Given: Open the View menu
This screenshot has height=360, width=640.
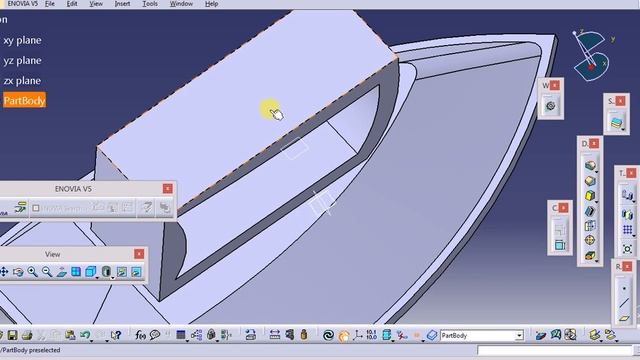Looking at the screenshot, I should pyautogui.click(x=96, y=4).
